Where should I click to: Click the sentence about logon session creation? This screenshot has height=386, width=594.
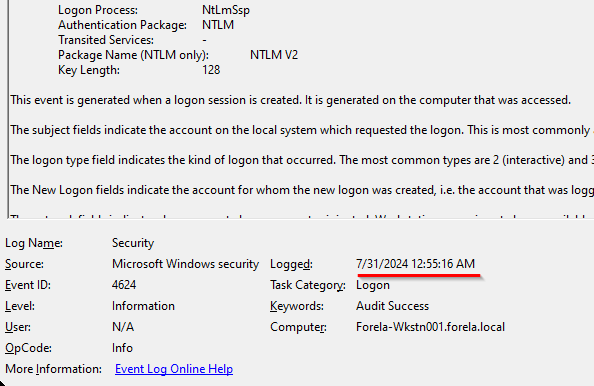coord(290,100)
